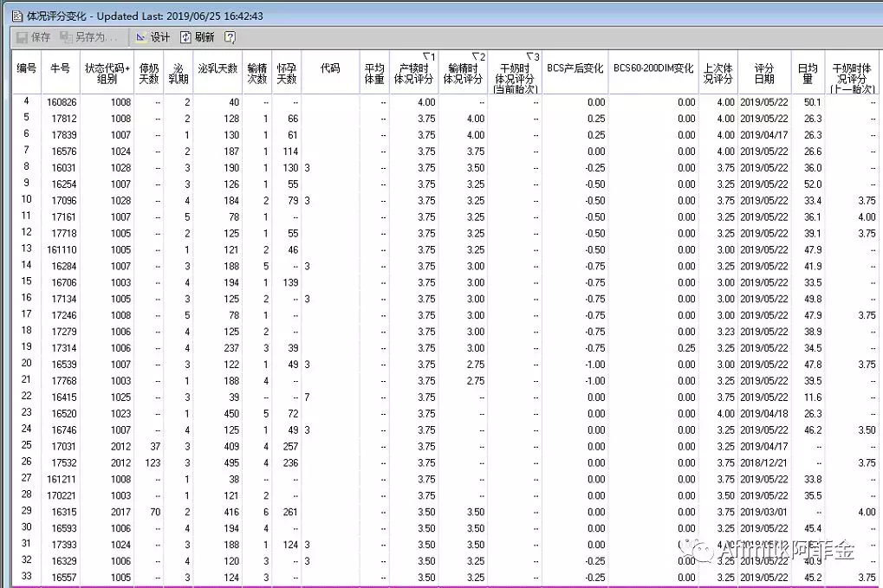This screenshot has height=588, width=883.
Task: Select cow number 170221 cell
Action: click(62, 495)
